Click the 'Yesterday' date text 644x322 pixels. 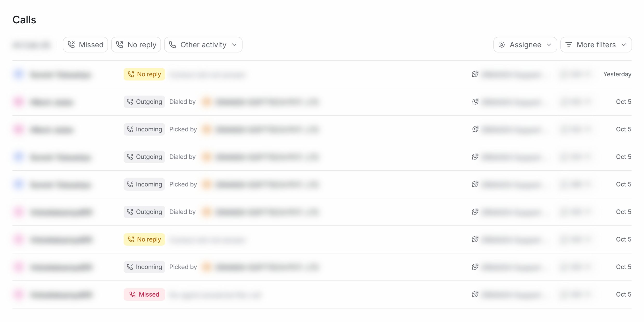click(x=617, y=74)
